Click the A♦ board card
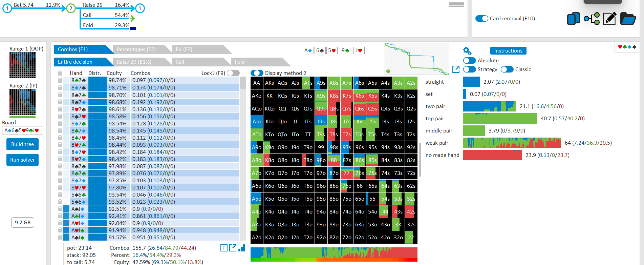Screen dimensions: 644x265 coord(308,50)
